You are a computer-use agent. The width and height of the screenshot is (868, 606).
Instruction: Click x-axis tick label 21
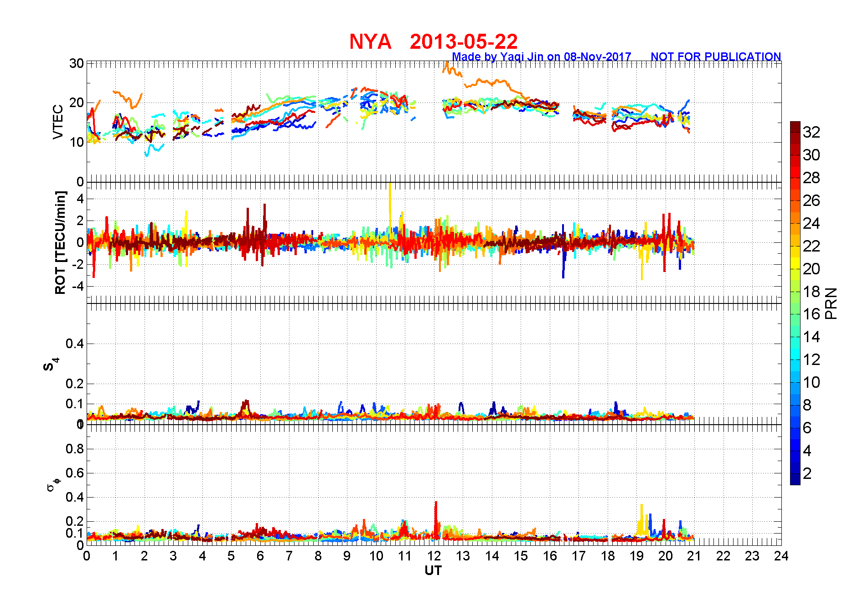coord(694,556)
